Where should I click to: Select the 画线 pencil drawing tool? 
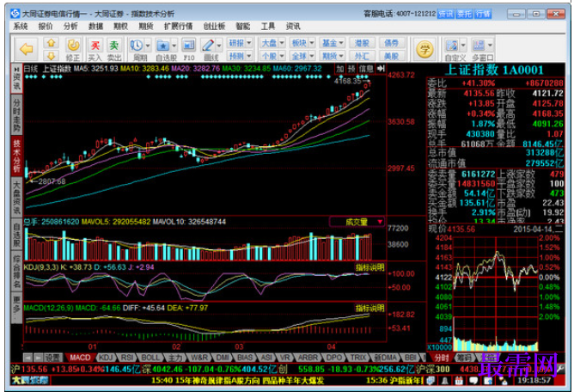pyautogui.click(x=208, y=46)
